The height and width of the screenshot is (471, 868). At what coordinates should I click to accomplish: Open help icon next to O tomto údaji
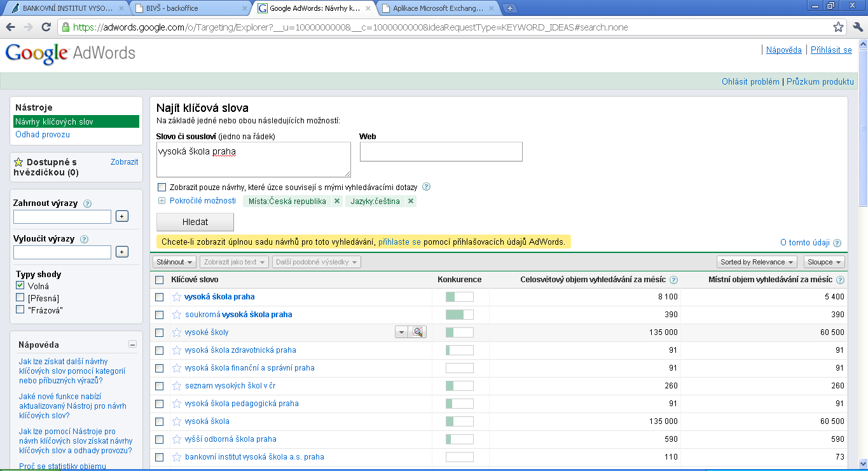(x=837, y=243)
